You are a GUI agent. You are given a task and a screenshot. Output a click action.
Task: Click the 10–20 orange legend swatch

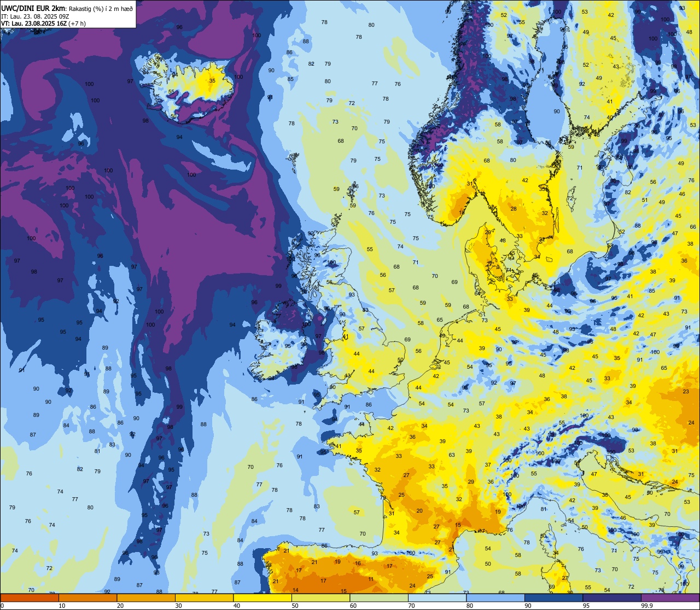tap(87, 597)
